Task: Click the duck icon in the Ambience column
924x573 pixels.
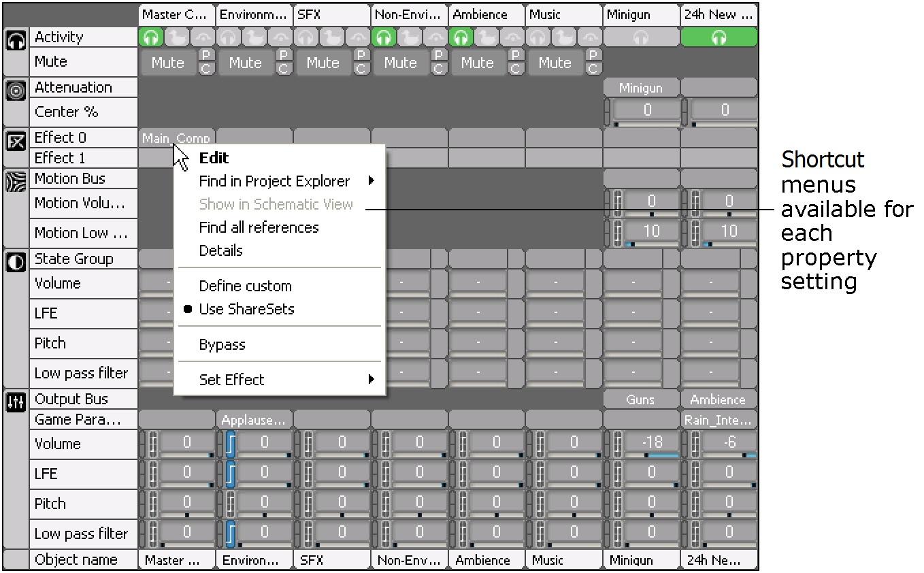Action: coord(488,37)
